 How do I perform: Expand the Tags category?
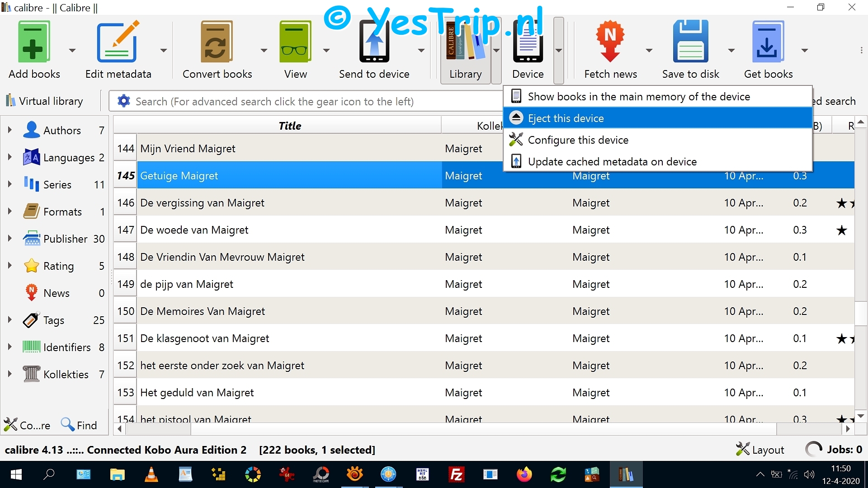click(x=9, y=320)
